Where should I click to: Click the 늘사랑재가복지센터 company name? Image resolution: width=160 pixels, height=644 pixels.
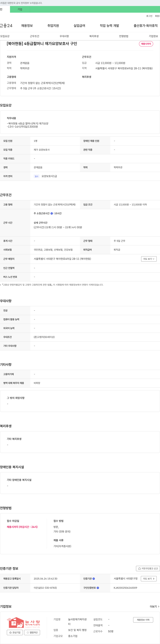point(77,622)
